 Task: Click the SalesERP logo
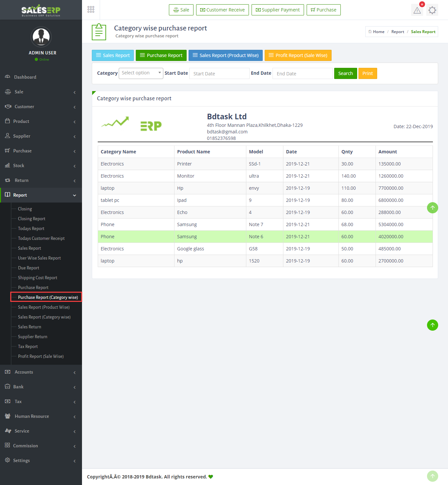(x=41, y=10)
